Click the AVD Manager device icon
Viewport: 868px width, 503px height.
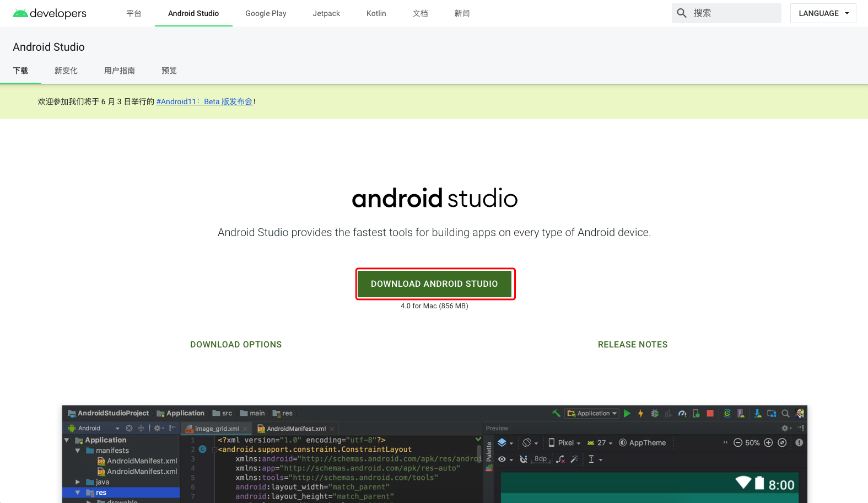[741, 413]
